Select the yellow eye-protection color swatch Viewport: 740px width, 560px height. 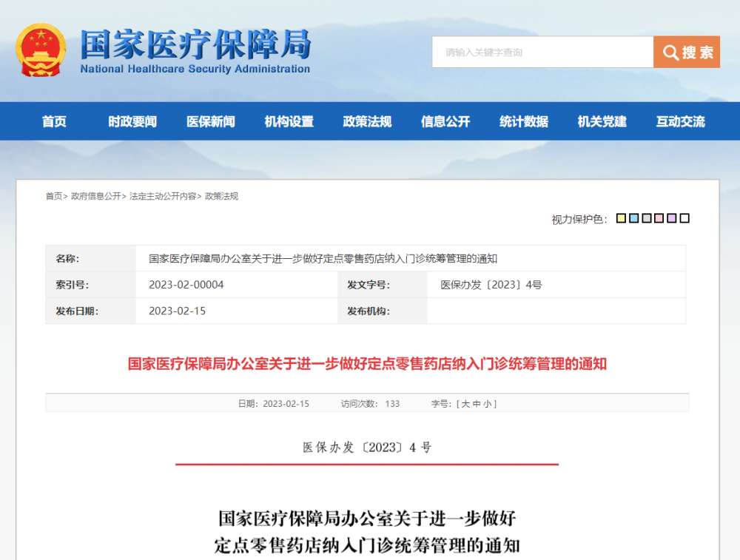621,218
